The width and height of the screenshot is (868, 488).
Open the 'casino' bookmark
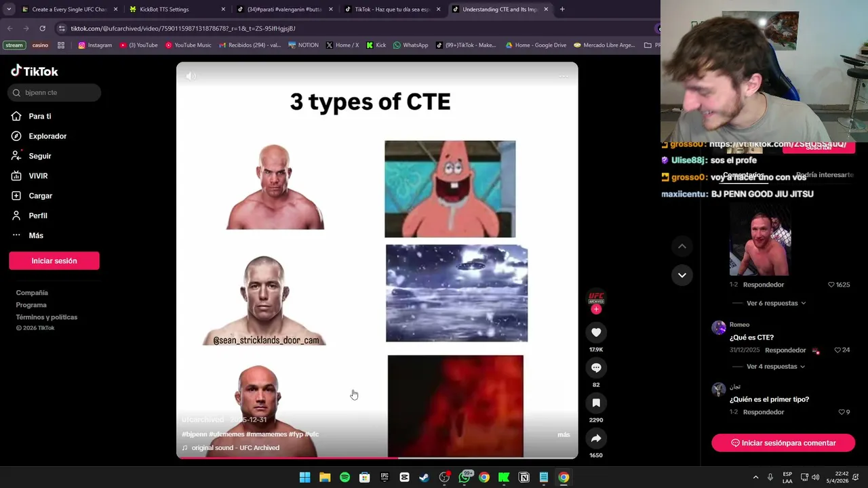click(40, 45)
